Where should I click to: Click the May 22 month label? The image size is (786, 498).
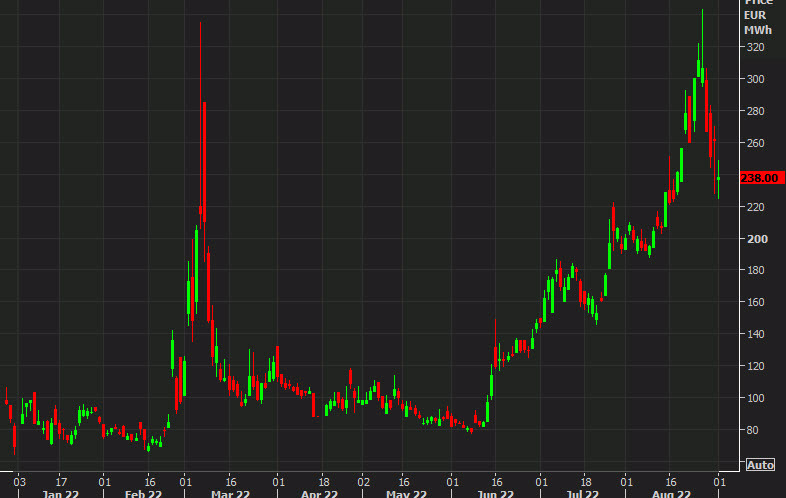407,494
